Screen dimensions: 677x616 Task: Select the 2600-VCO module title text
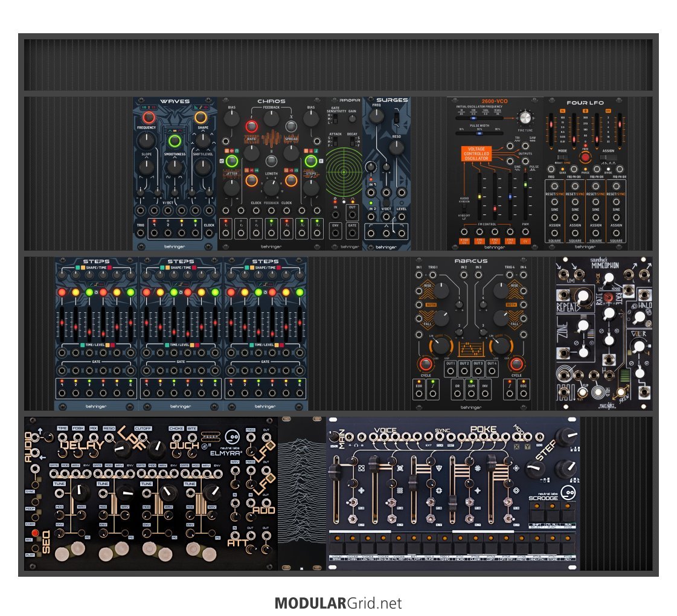click(x=495, y=101)
